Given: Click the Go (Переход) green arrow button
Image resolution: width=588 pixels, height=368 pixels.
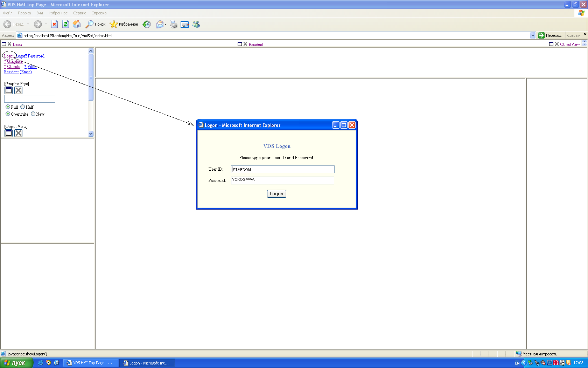Looking at the screenshot, I should click(x=550, y=35).
